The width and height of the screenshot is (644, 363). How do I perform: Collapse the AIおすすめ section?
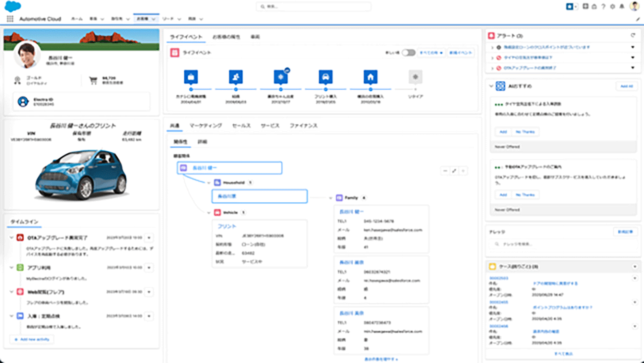(x=491, y=85)
